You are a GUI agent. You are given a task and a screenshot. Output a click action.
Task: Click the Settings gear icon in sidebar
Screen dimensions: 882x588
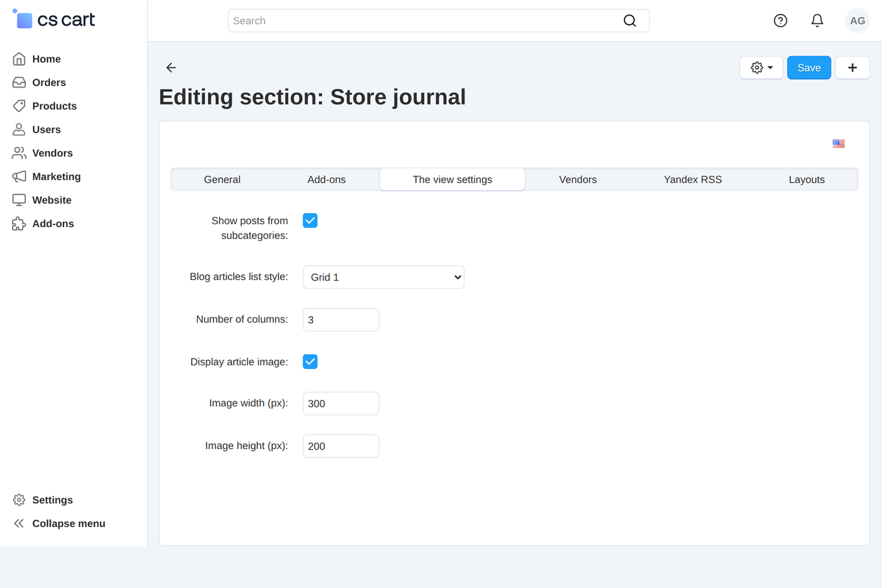click(19, 500)
